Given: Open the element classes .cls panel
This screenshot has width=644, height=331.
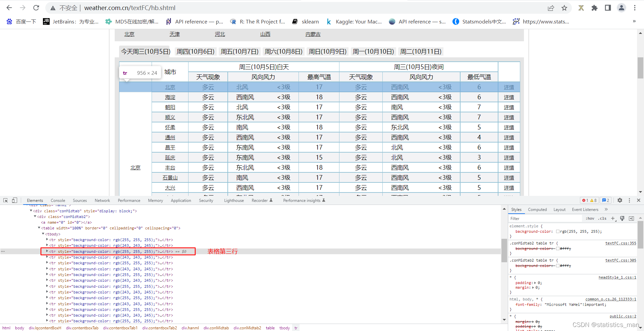Looking at the screenshot, I should pyautogui.click(x=602, y=218).
